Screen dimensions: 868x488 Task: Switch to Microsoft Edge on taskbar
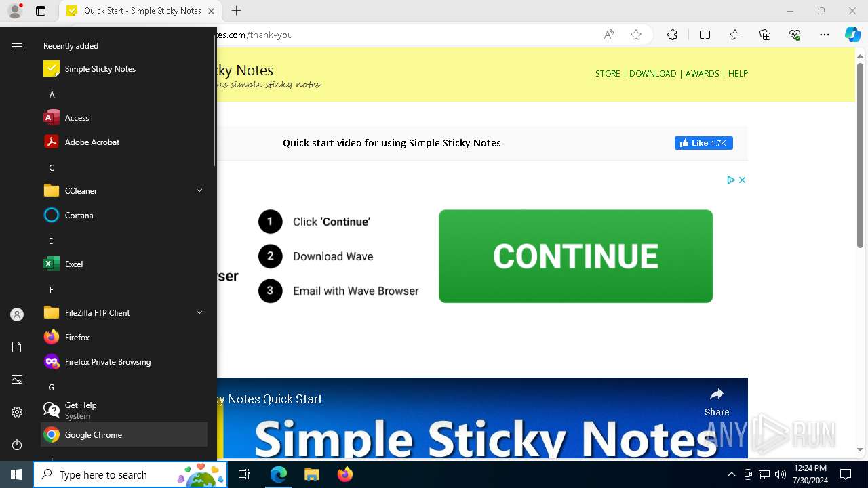point(279,474)
